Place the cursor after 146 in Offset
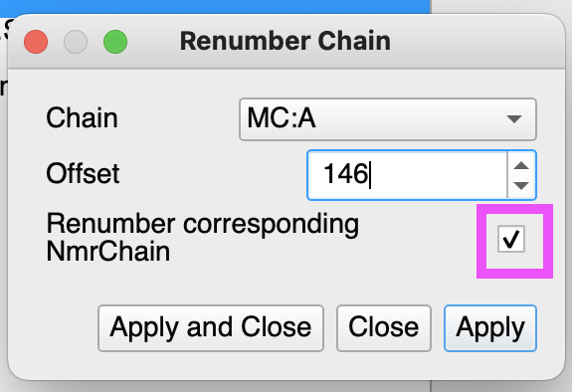The image size is (572, 392). 371,174
